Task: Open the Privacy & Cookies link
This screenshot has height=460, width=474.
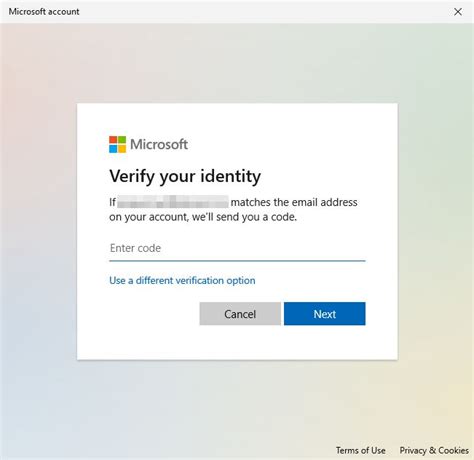Action: 434,450
